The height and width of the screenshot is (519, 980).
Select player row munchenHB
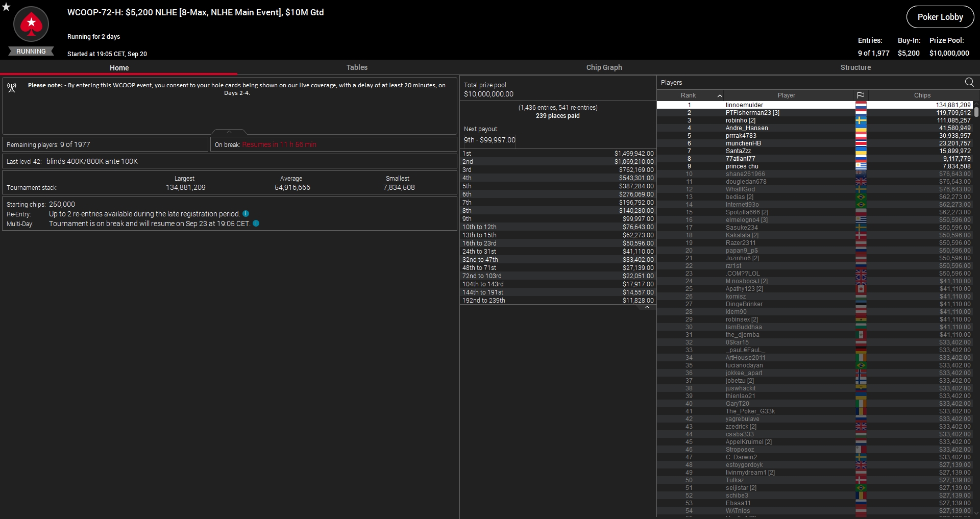[815, 143]
